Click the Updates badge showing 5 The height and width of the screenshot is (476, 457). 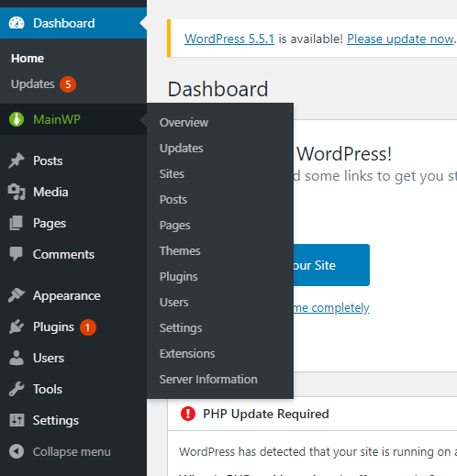coord(68,84)
